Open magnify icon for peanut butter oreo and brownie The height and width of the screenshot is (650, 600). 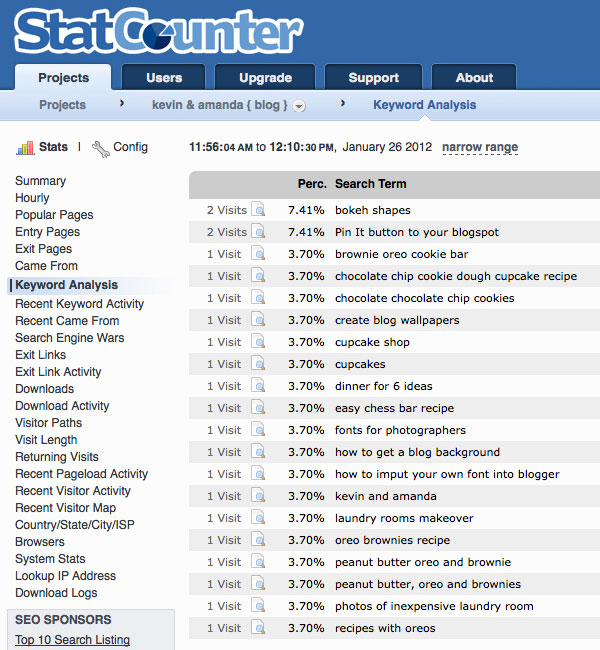tap(258, 561)
